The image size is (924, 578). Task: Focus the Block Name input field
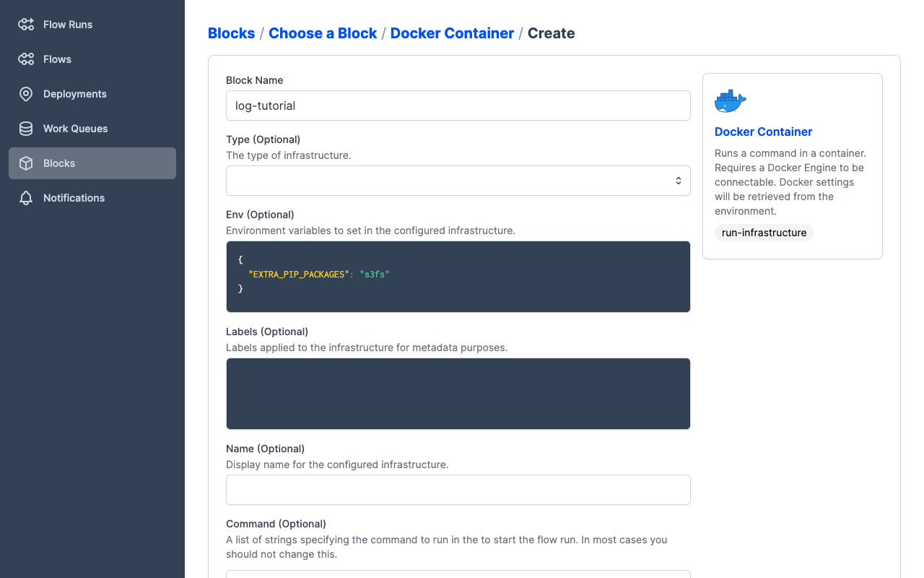click(458, 105)
